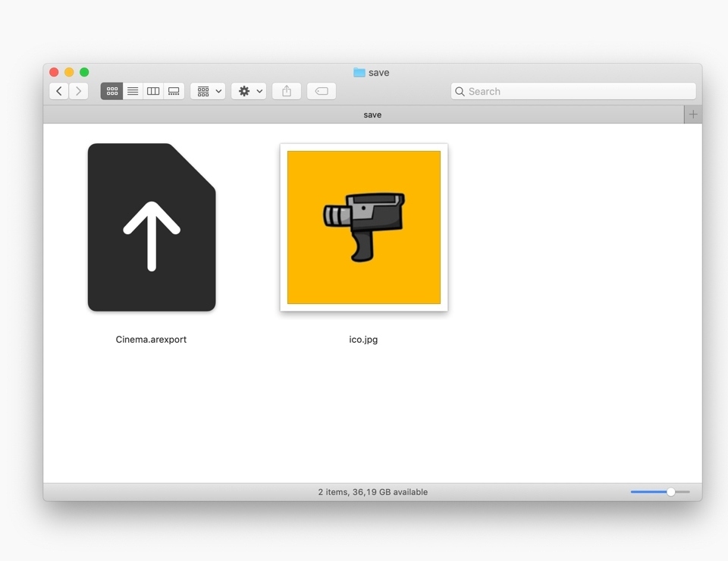The width and height of the screenshot is (728, 561).
Task: Close the Finder window
Action: (x=54, y=72)
